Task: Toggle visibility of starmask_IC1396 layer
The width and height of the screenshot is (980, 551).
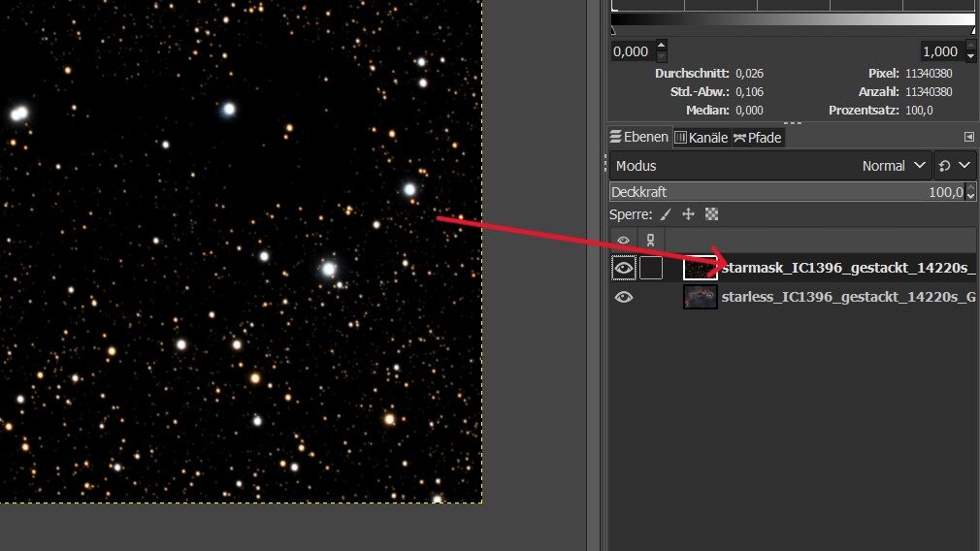Action: 623,268
